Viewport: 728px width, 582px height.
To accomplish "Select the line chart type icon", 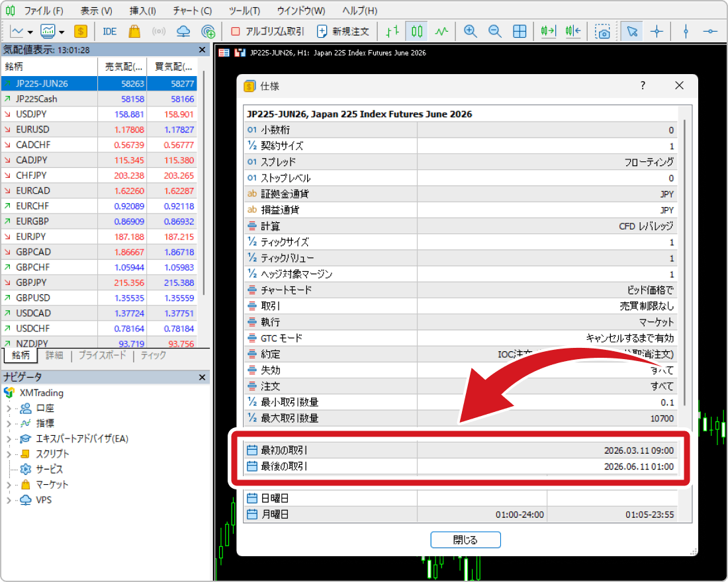I will coord(441,31).
